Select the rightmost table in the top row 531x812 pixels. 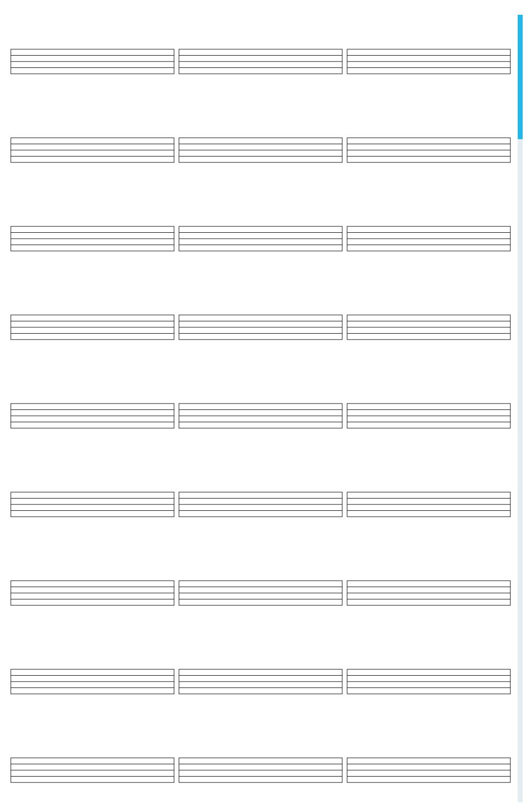[429, 62]
